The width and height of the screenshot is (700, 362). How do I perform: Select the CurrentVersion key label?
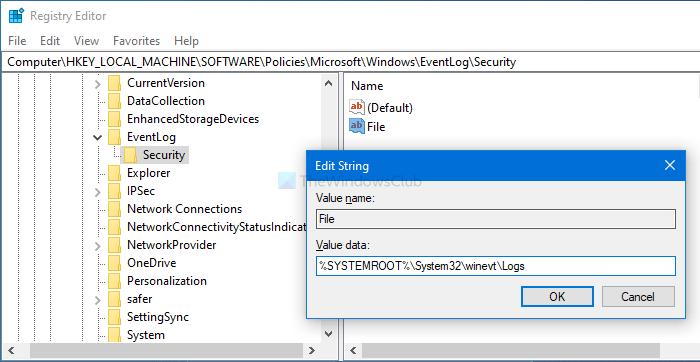pos(166,83)
